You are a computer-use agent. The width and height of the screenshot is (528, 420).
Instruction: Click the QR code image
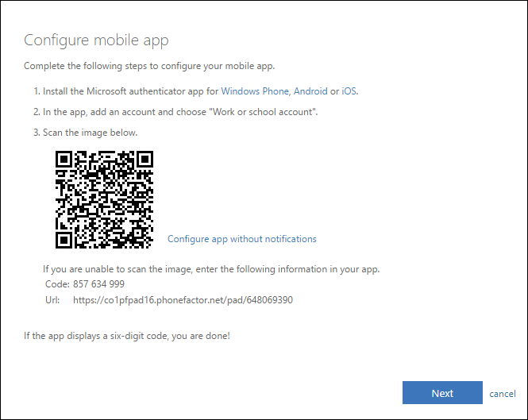[104, 199]
